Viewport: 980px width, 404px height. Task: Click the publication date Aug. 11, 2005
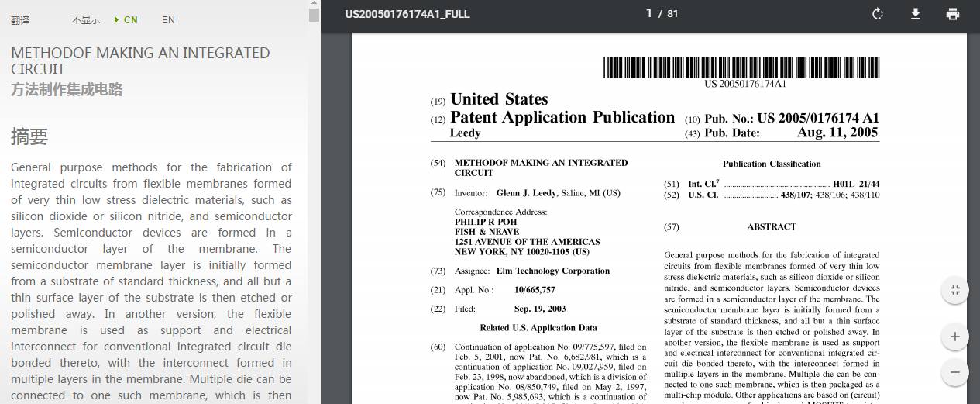[x=837, y=133]
